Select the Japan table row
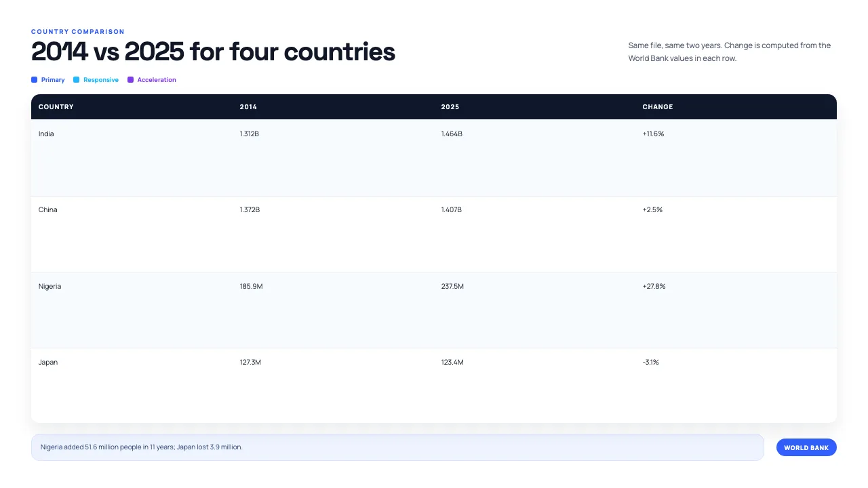The width and height of the screenshot is (868, 488). [x=434, y=386]
